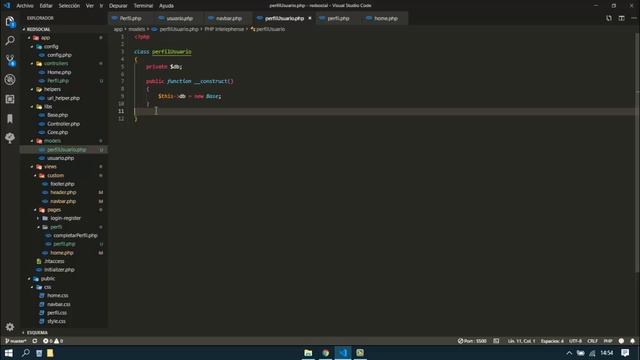The width and height of the screenshot is (640, 360).
Task: Open the green app next to VS Code on taskbar
Action: (360, 353)
